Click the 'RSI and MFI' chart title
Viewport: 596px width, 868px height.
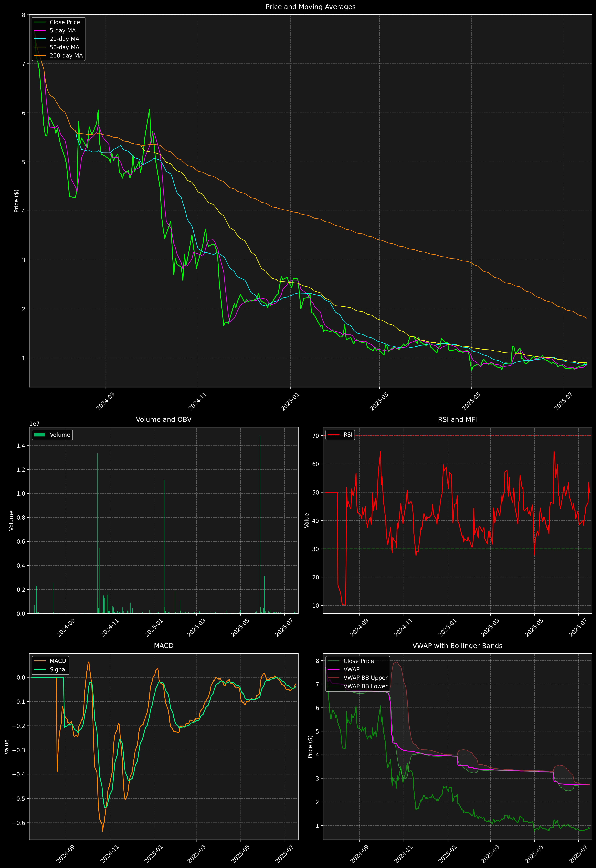457,419
